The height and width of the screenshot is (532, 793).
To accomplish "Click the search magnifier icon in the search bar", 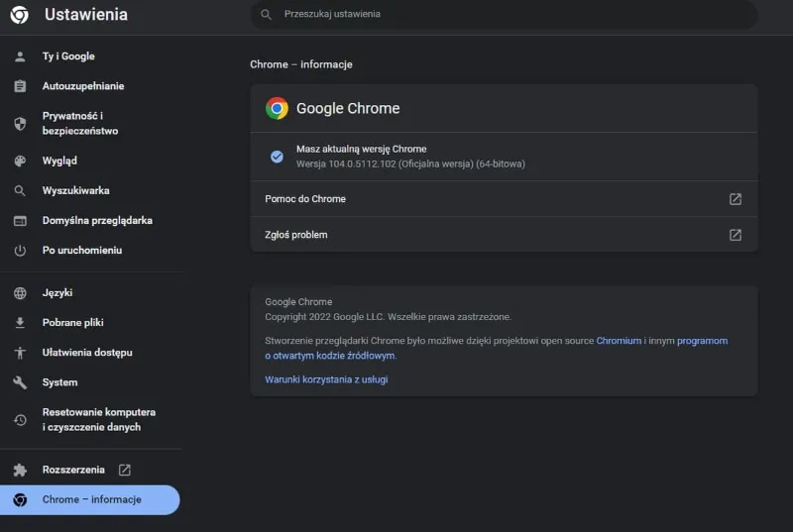I will pos(266,14).
